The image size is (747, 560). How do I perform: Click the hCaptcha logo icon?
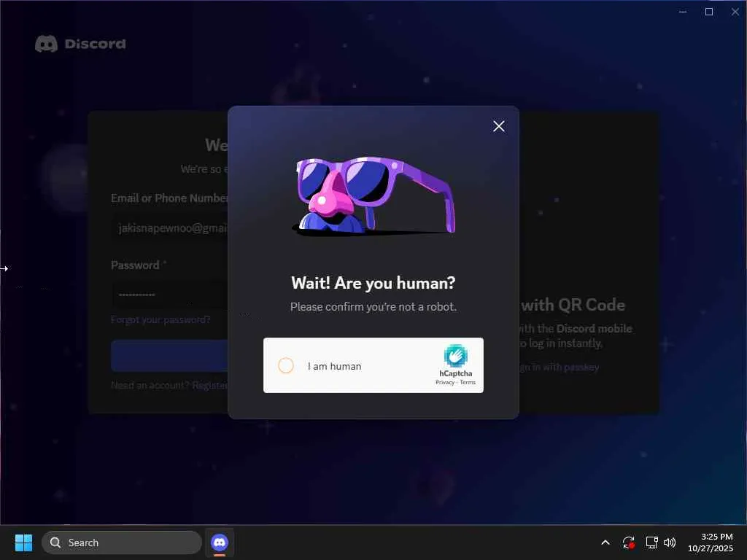[x=455, y=355]
